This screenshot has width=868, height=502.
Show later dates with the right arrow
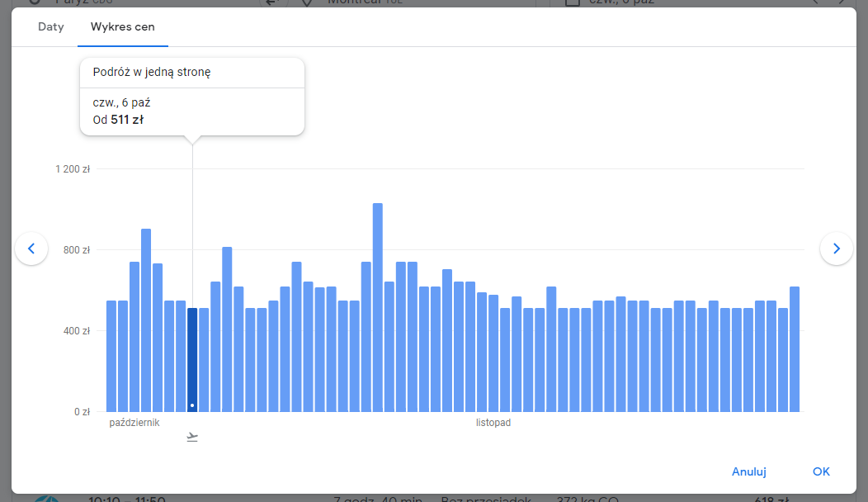(x=836, y=249)
